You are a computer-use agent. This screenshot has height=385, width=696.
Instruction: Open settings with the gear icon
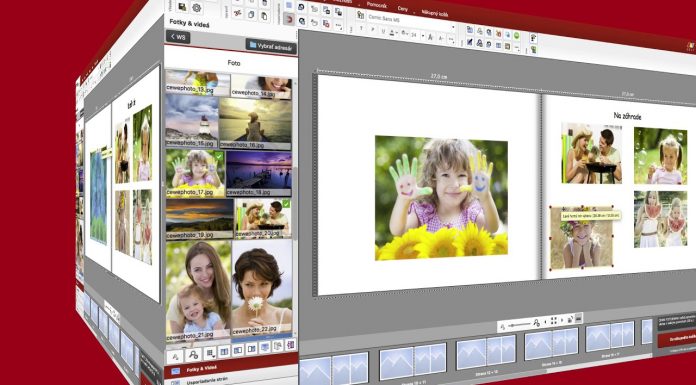196,8
